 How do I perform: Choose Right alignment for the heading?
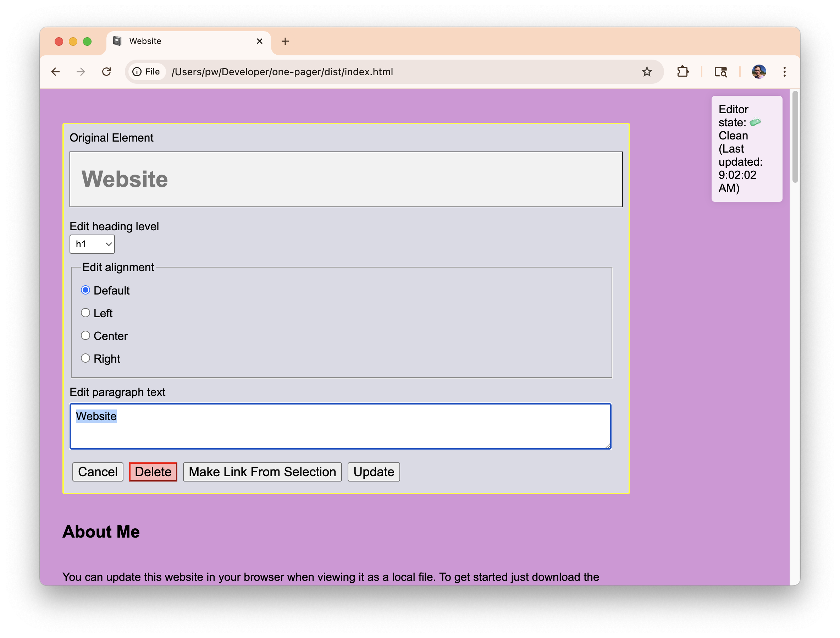point(86,358)
